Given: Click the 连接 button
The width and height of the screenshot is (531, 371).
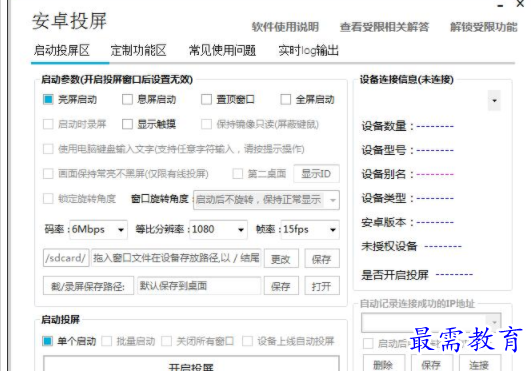Looking at the screenshot, I should pyautogui.click(x=480, y=364).
